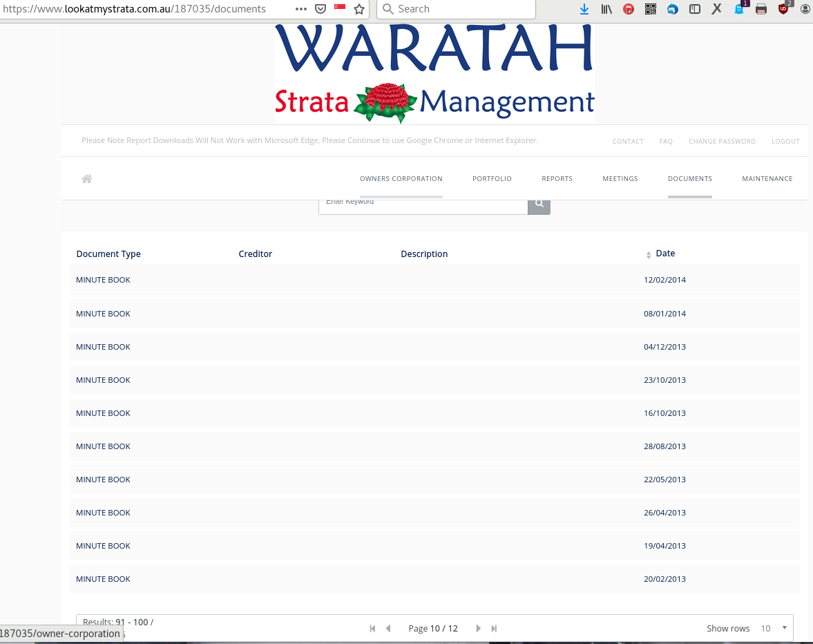The image size is (813, 644).
Task: Click the blue Thunderbird-style extension icon
Action: click(x=673, y=9)
